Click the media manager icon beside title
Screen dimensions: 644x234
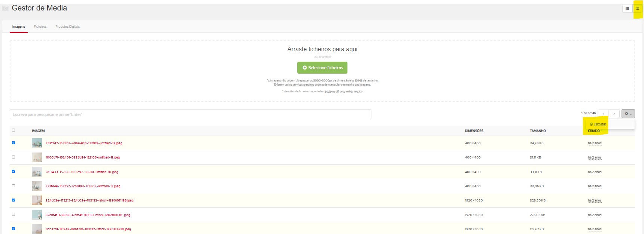(x=6, y=8)
